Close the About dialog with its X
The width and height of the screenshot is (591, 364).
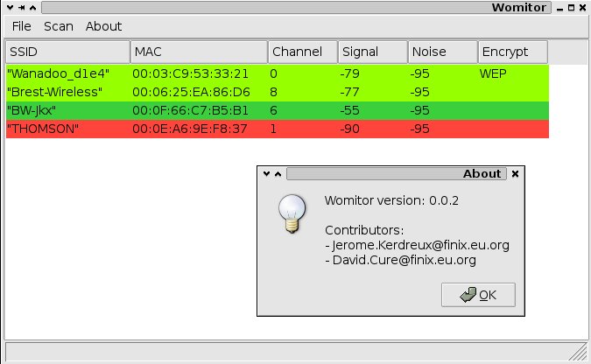point(515,174)
